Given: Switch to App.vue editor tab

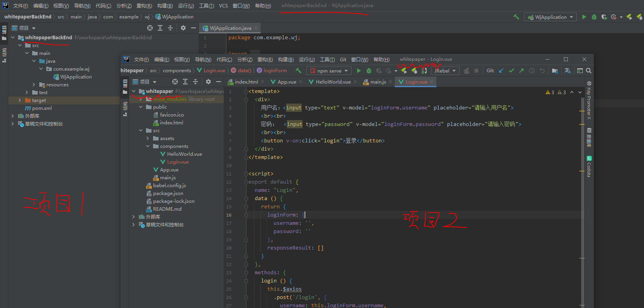Looking at the screenshot, I should [287, 82].
